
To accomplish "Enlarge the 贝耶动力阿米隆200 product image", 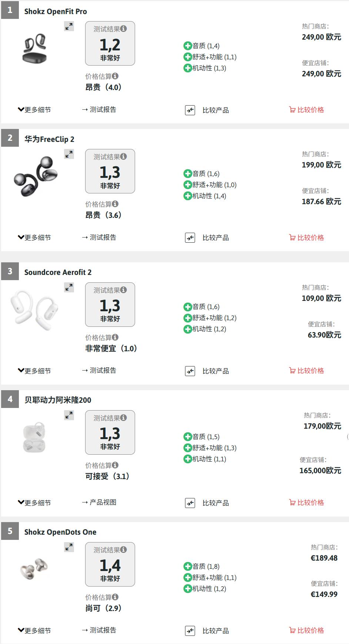I will [x=69, y=415].
